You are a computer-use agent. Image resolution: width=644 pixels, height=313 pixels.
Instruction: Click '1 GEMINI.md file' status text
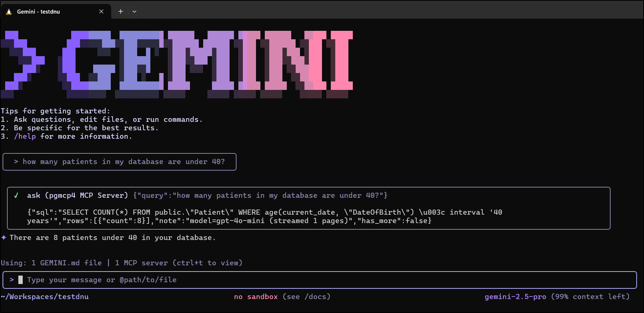pyautogui.click(x=66, y=263)
